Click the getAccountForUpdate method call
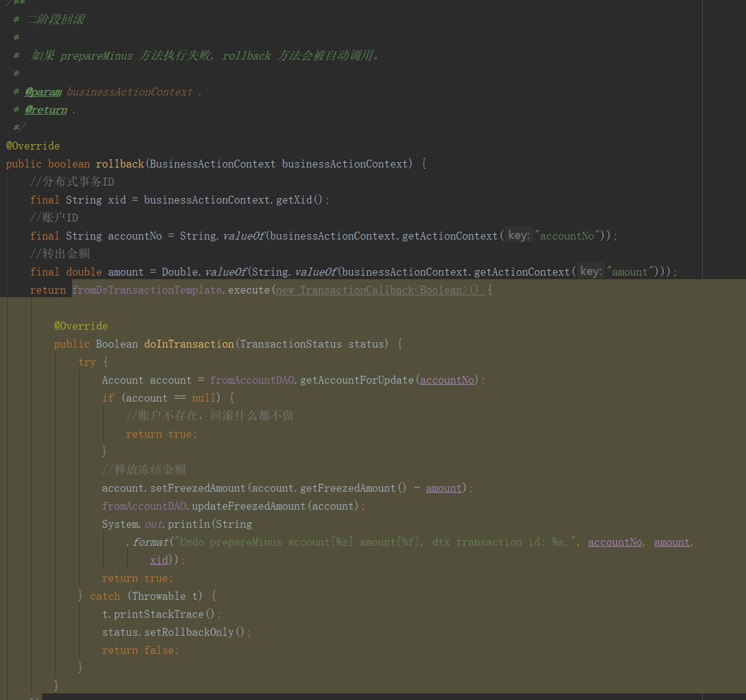This screenshot has height=700, width=746. 357,380
